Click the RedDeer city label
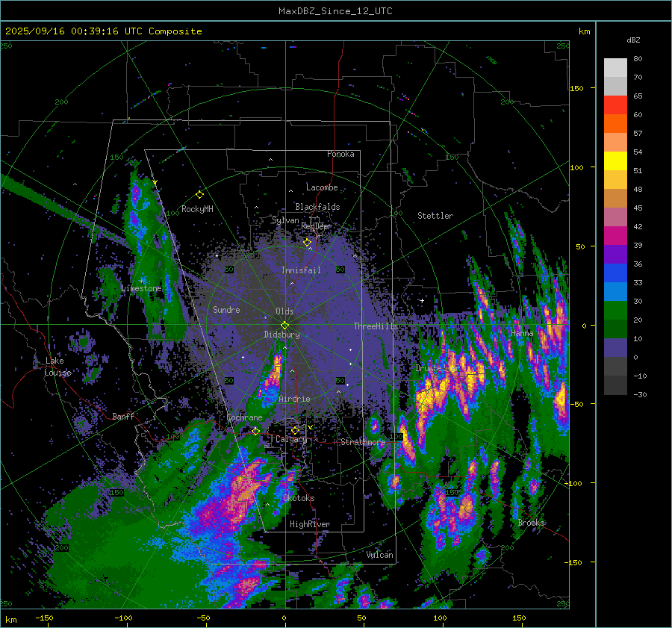 pyautogui.click(x=317, y=226)
